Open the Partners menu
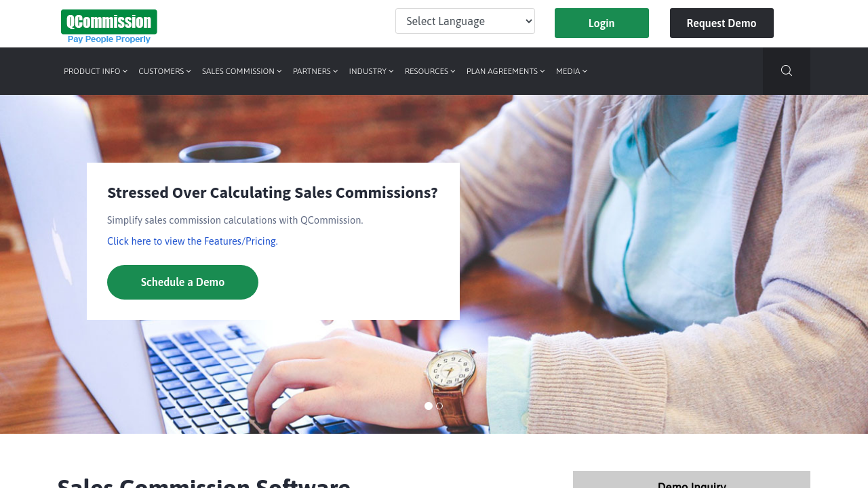This screenshot has height=488, width=868. coord(315,71)
